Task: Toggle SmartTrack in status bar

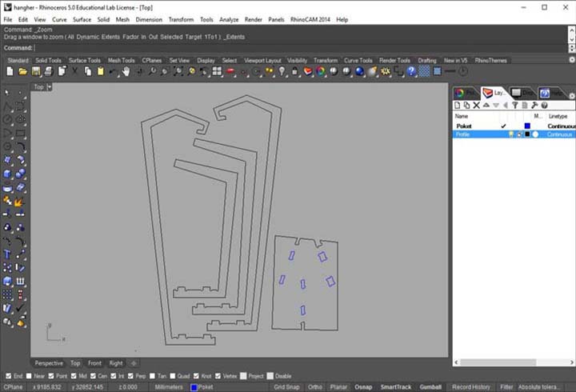Action: click(x=396, y=387)
